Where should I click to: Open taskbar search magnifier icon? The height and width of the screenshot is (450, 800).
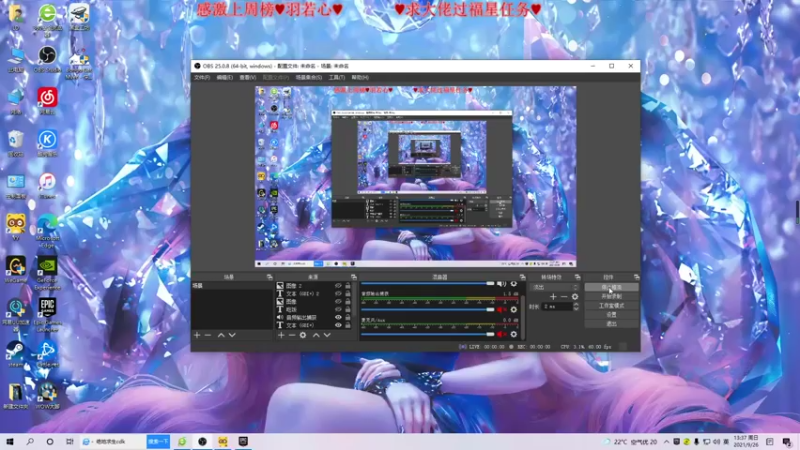click(30, 441)
